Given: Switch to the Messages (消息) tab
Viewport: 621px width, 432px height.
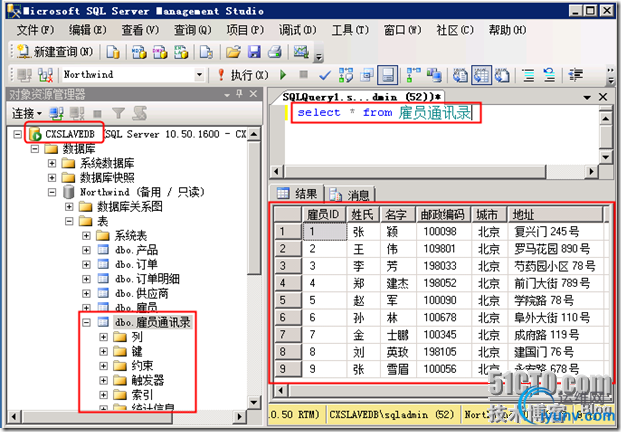Looking at the screenshot, I should point(350,194).
